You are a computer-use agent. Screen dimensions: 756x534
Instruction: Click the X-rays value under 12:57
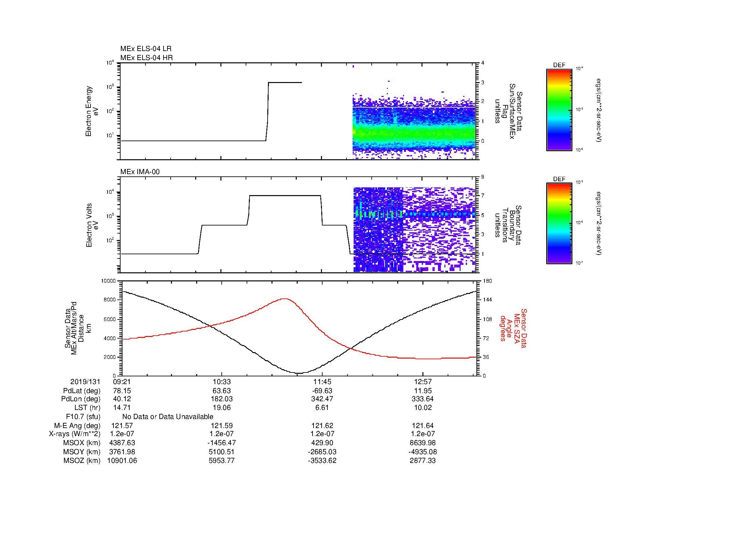click(423, 434)
